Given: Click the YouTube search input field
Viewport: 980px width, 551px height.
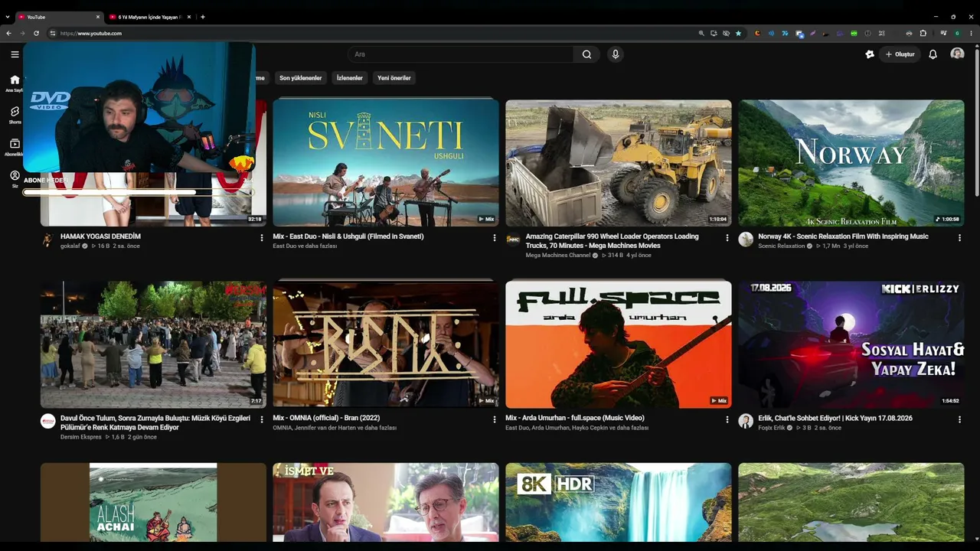Looking at the screenshot, I should (462, 54).
